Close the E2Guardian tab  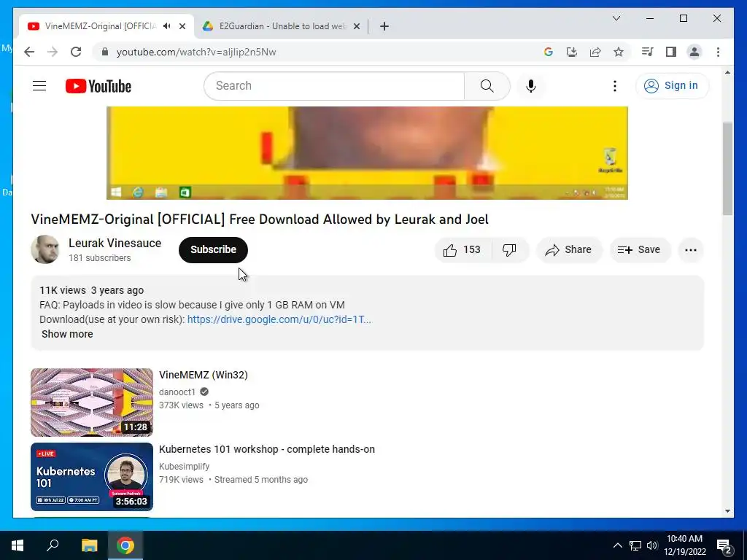356,26
